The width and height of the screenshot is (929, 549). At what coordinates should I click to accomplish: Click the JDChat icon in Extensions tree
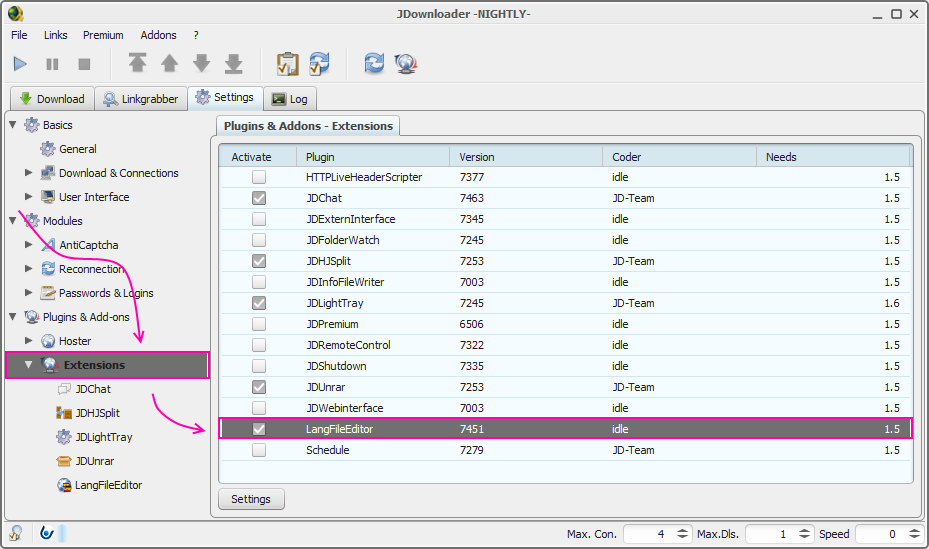[64, 389]
